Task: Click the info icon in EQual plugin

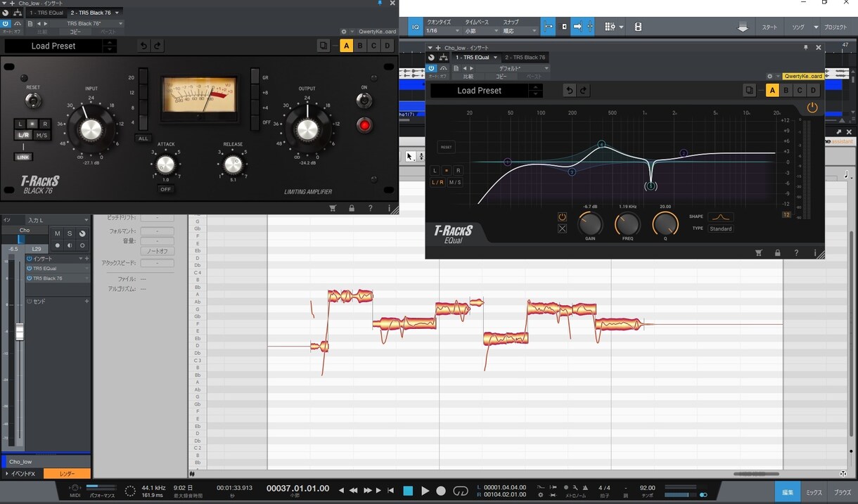Action: 815,253
